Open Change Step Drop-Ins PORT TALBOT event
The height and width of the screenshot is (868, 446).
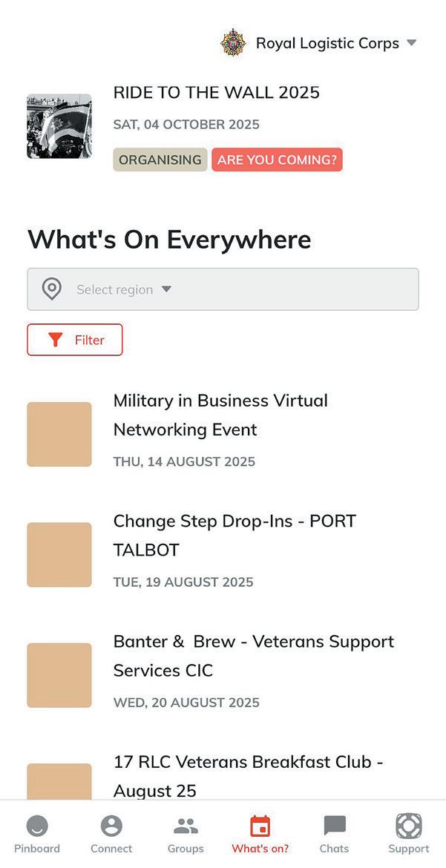(235, 535)
